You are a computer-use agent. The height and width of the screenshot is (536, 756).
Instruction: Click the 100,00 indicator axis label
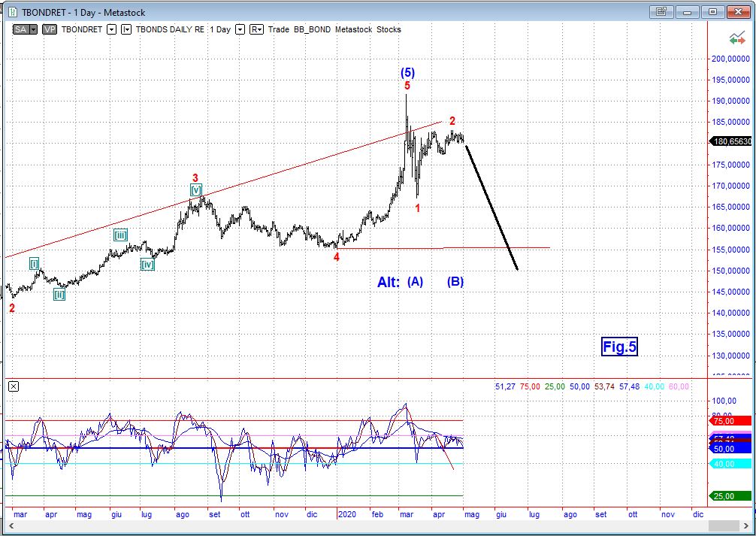[726, 401]
